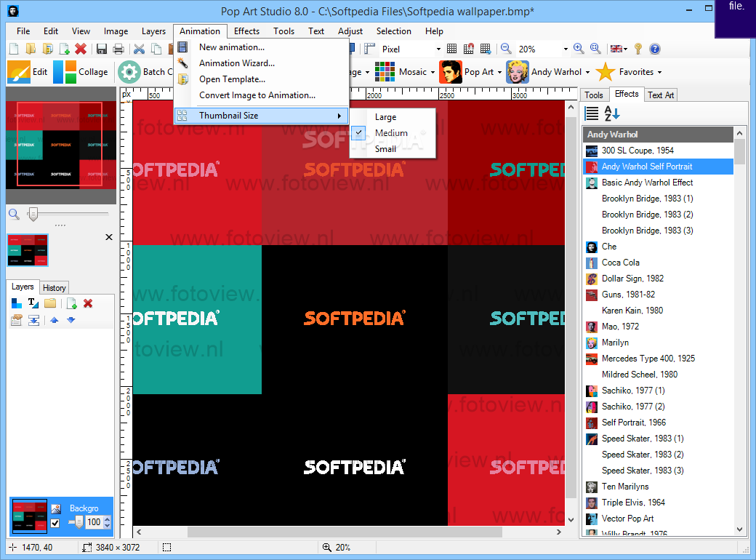Expand the Mosaic dropdown arrow
Image resolution: width=756 pixels, height=560 pixels.
(433, 72)
